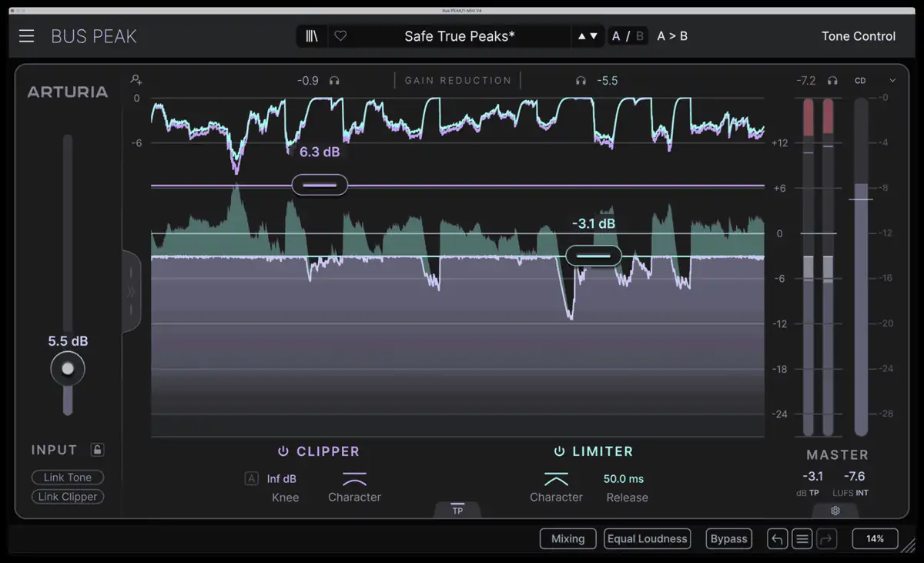Viewport: 924px width, 563px height.
Task: Click the limiter gain reduction headphone icon
Action: pos(581,81)
